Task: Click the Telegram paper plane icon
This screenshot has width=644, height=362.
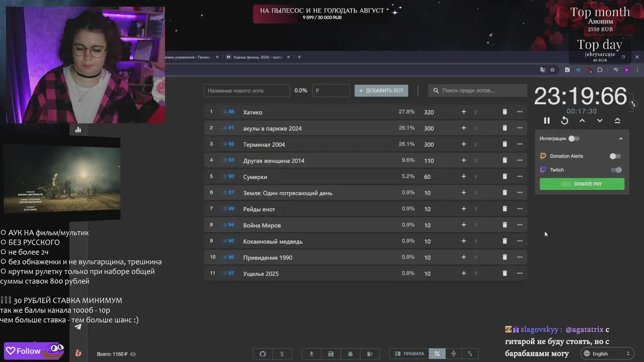Action: 78,327
